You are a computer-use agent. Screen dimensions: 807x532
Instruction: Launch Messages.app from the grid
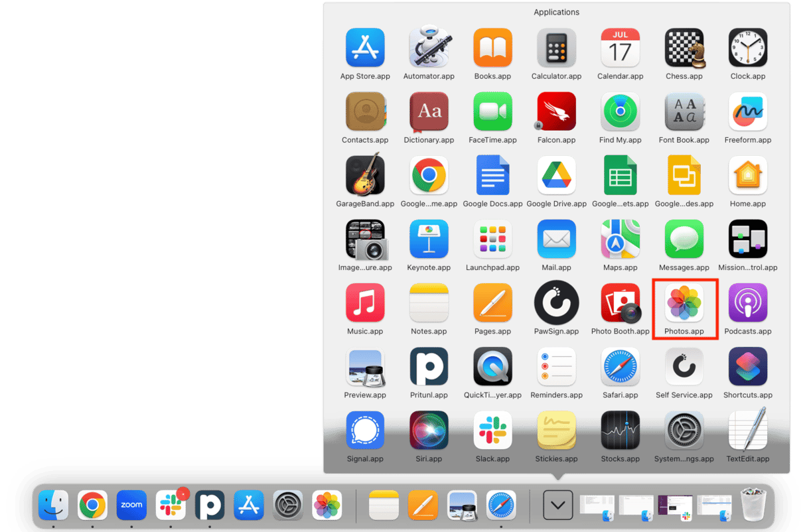(x=684, y=239)
